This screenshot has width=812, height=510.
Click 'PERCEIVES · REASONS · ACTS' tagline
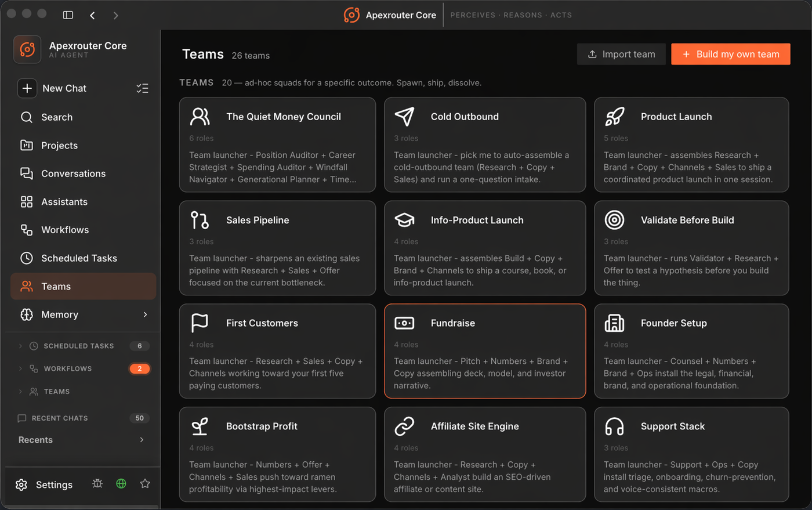point(511,15)
